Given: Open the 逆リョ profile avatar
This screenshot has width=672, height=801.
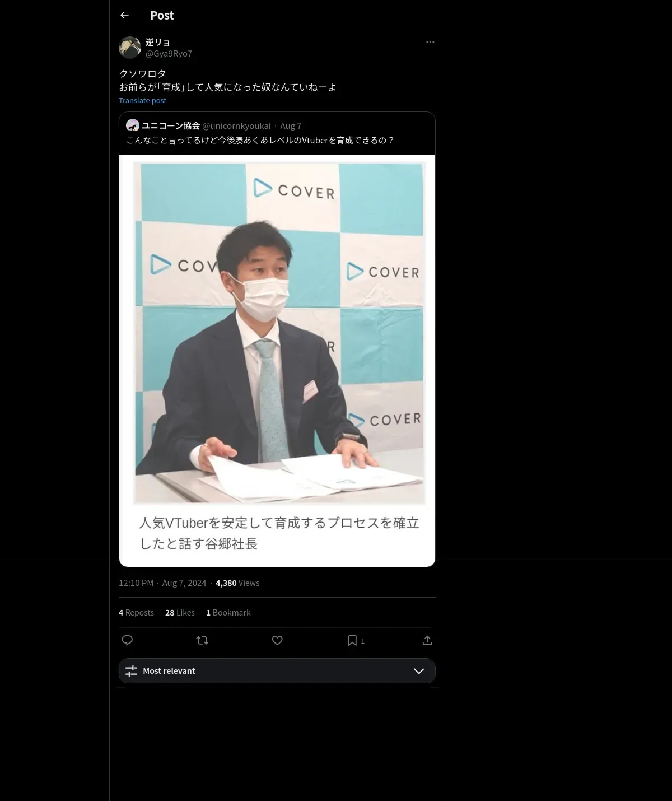Looking at the screenshot, I should [x=130, y=48].
